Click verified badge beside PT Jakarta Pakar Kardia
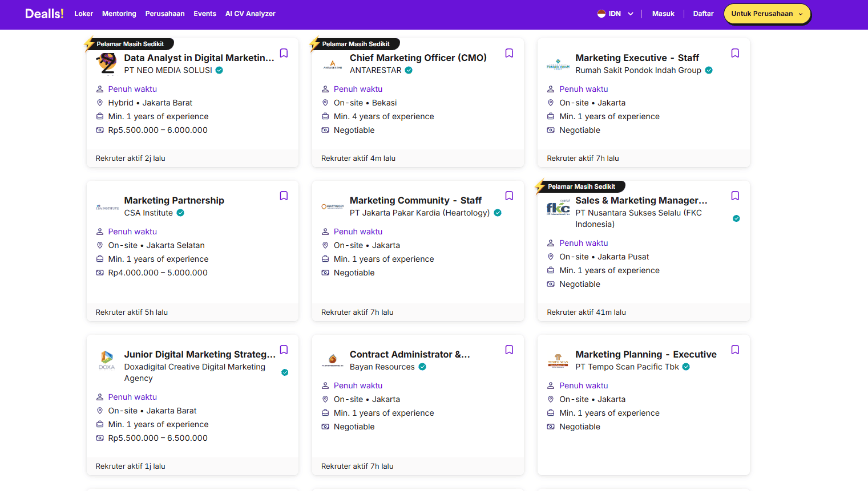This screenshot has width=868, height=491. [x=498, y=213]
